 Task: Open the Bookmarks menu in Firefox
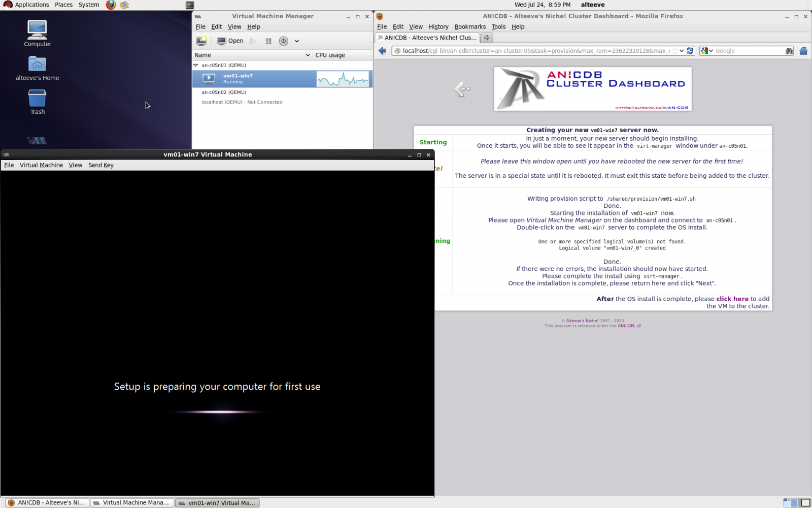point(469,27)
